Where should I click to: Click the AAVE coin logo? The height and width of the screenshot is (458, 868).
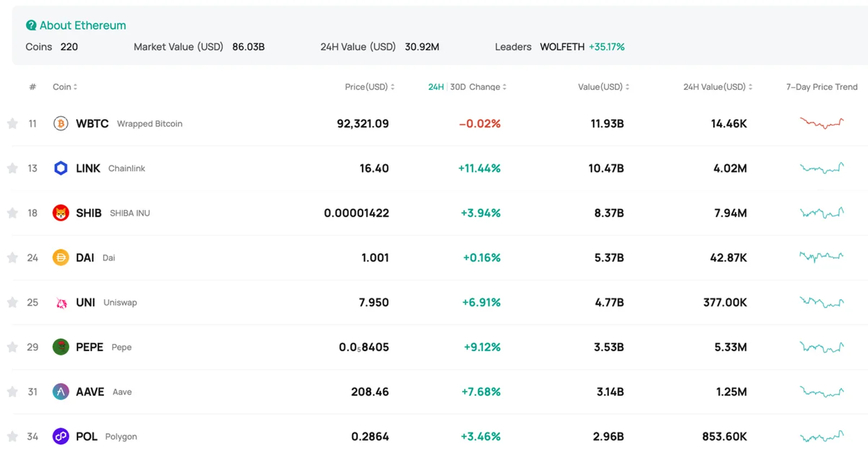61,391
